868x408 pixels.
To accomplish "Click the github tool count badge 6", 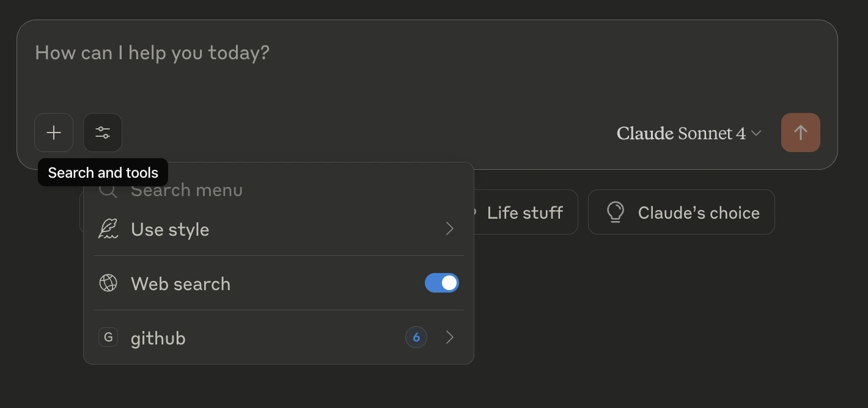I will click(x=416, y=337).
